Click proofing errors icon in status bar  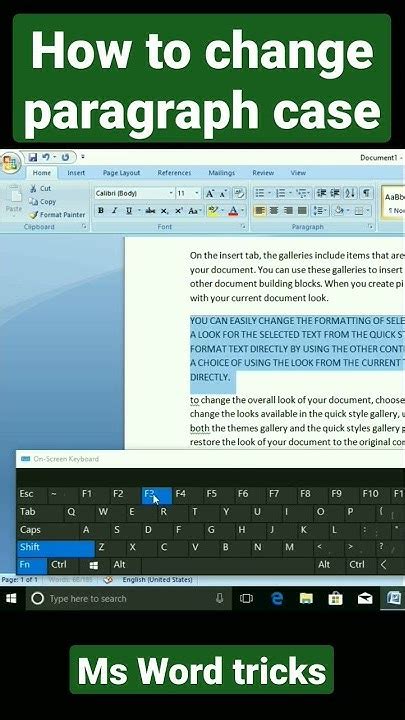pyautogui.click(x=108, y=580)
